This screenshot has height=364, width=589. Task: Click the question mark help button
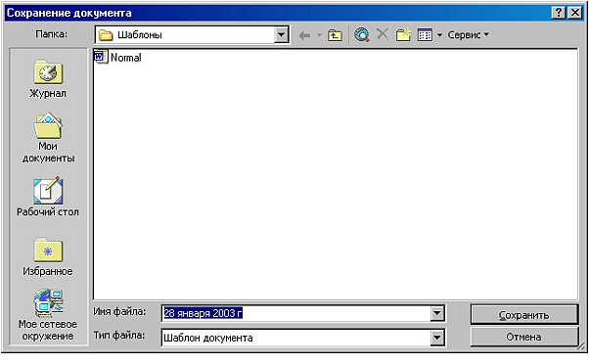[559, 13]
